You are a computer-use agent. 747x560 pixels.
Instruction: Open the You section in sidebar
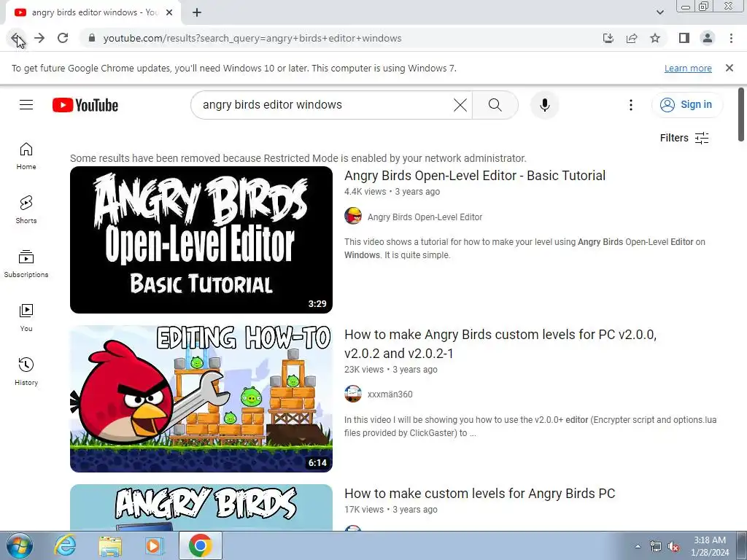pyautogui.click(x=26, y=318)
